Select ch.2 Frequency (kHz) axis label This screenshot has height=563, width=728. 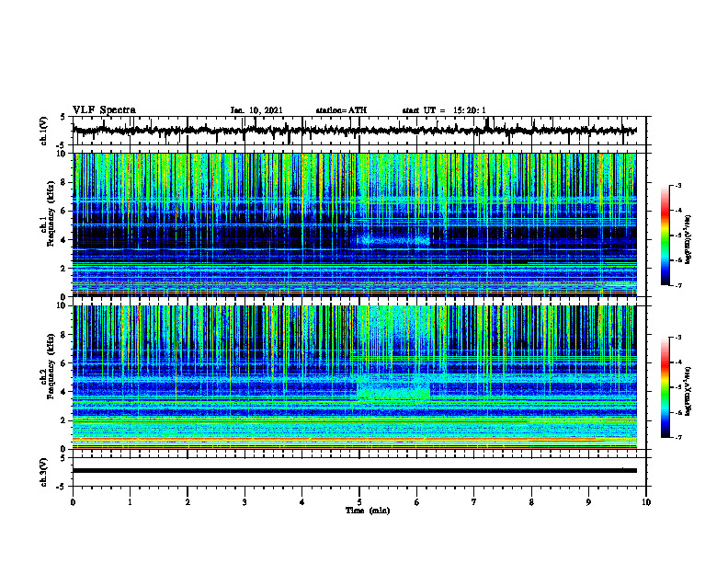[48, 365]
